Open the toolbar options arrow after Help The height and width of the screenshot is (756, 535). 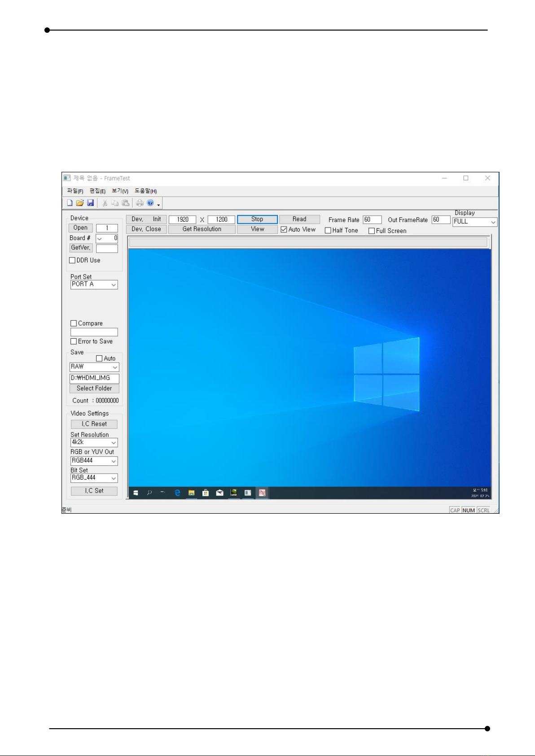pyautogui.click(x=158, y=205)
